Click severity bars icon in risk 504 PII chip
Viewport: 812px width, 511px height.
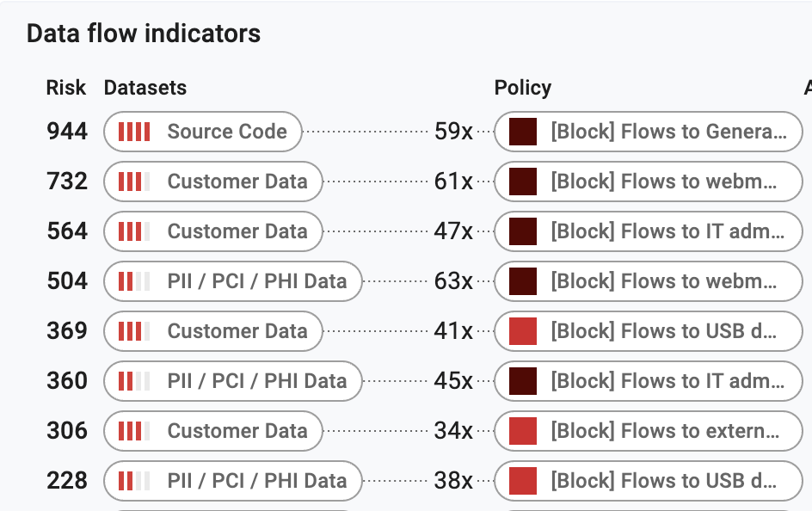coord(133,281)
